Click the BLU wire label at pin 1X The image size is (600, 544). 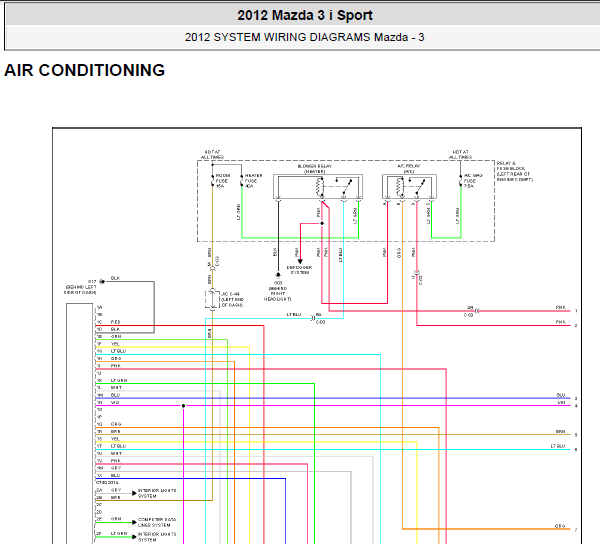click(116, 476)
